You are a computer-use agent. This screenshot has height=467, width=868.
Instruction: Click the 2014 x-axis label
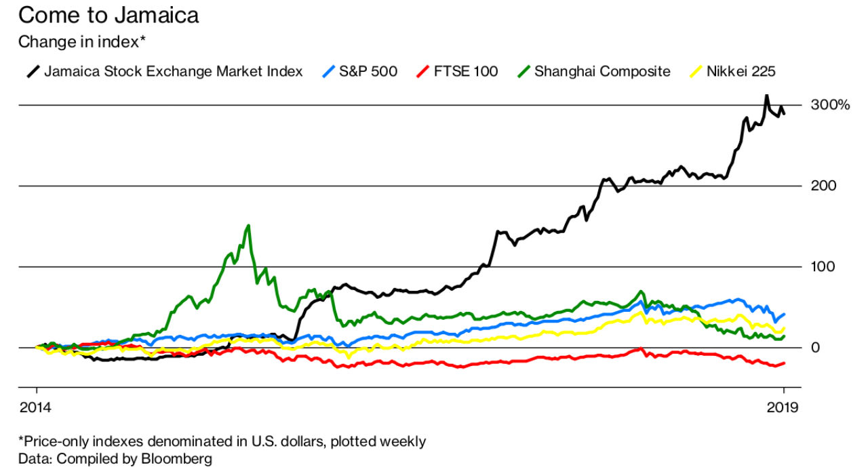point(36,408)
